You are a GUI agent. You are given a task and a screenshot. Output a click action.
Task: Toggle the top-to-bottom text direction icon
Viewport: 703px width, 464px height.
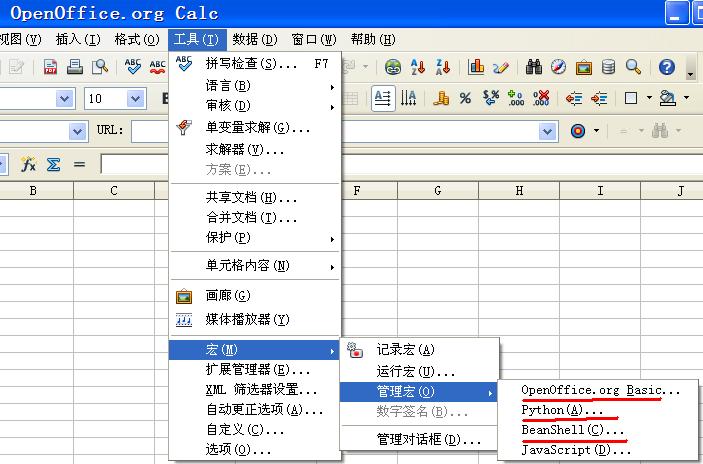tap(408, 98)
